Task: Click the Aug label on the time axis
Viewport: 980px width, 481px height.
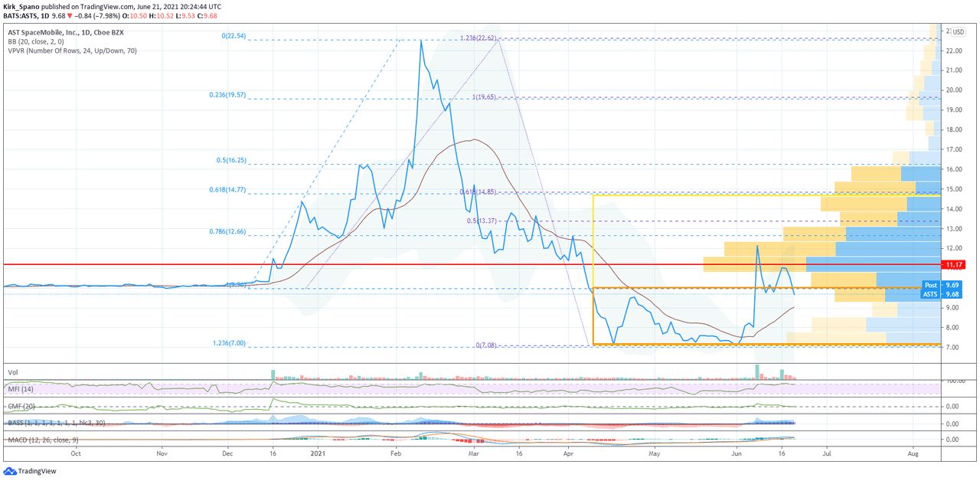Action: [913, 453]
